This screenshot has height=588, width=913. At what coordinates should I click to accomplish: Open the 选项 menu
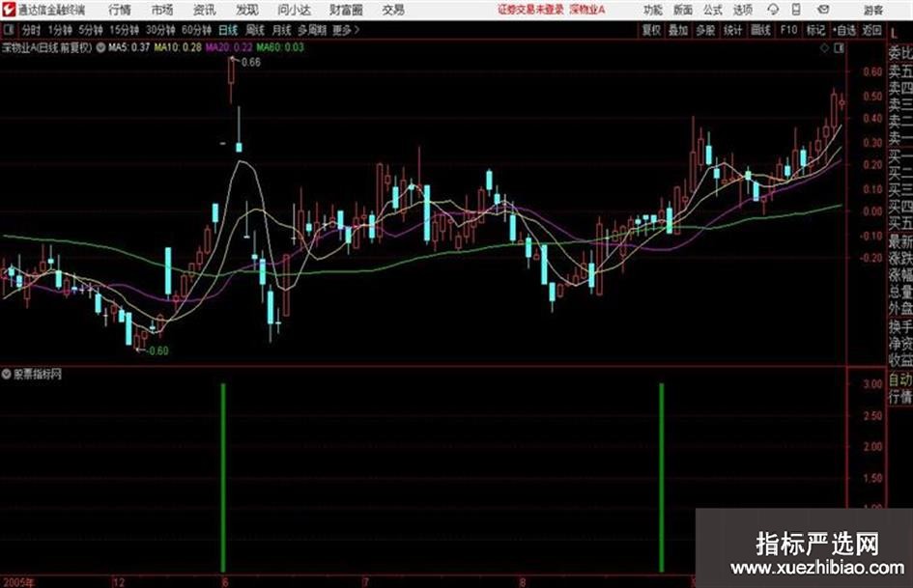(x=742, y=10)
